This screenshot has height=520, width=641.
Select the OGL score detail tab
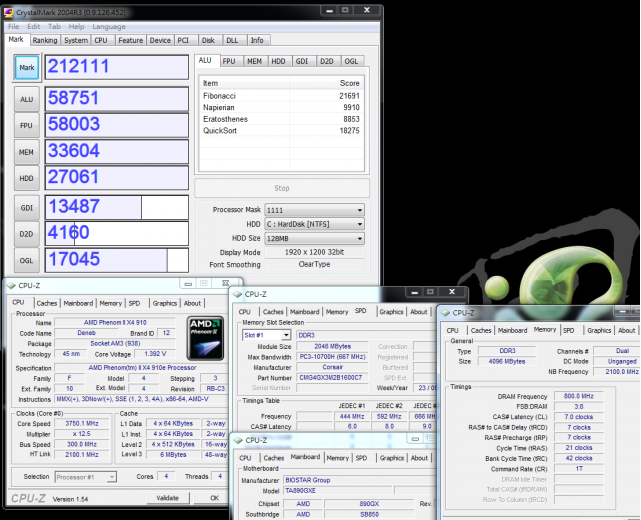[351, 61]
